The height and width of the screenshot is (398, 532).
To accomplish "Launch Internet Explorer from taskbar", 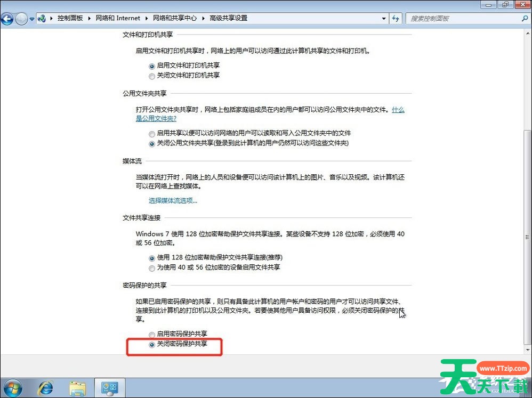I will tap(46, 388).
